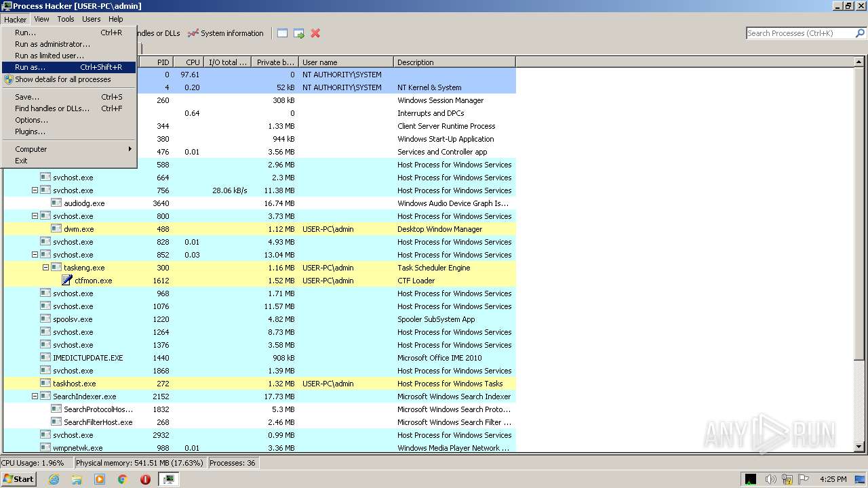Viewport: 868px width, 488px height.
Task: Collapse the taskeng.exe tree node
Action: pos(46,268)
